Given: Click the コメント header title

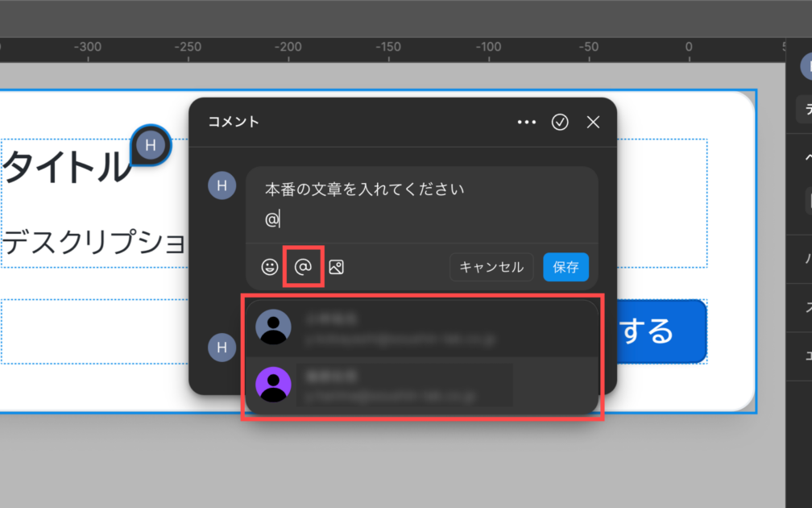Looking at the screenshot, I should pyautogui.click(x=234, y=122).
